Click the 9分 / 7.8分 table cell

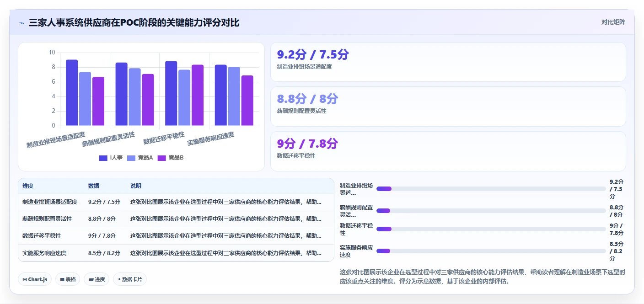pos(102,236)
